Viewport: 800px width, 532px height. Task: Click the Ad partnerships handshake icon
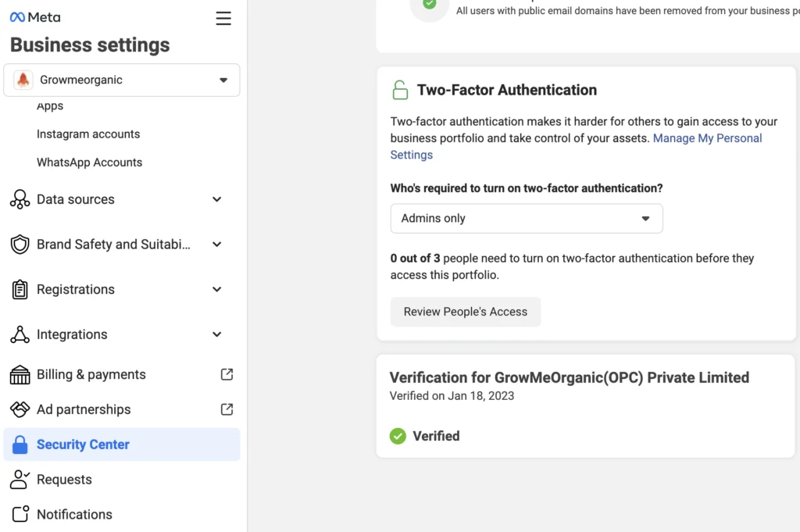coord(20,409)
